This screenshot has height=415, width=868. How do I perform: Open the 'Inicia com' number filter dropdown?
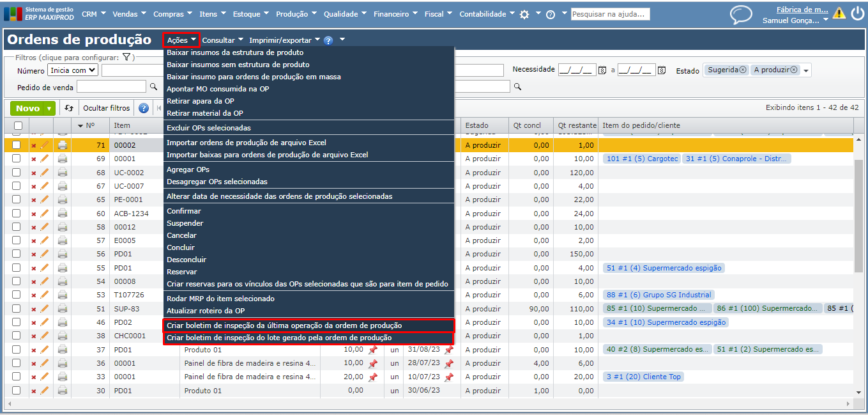click(73, 70)
